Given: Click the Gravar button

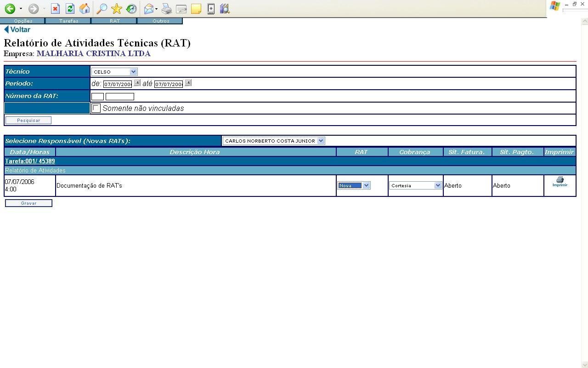Looking at the screenshot, I should coord(28,203).
